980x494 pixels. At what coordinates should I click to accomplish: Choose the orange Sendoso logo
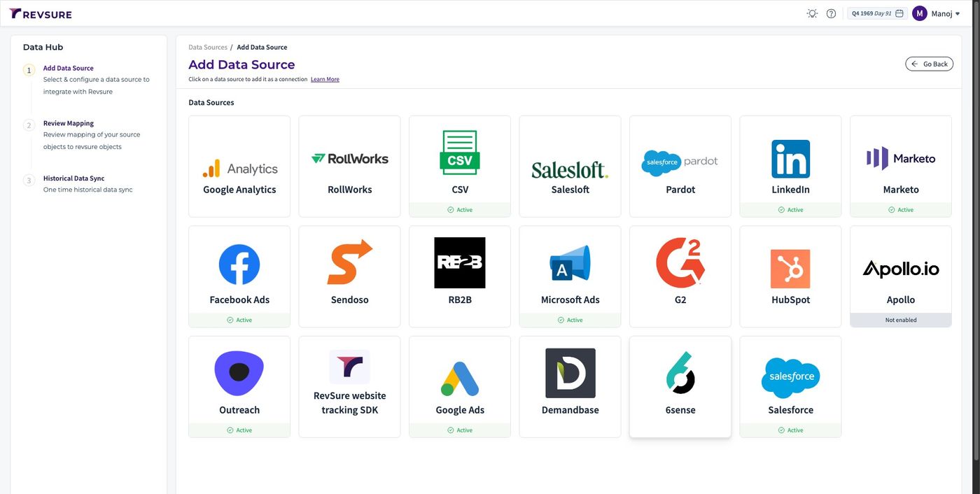coord(350,262)
